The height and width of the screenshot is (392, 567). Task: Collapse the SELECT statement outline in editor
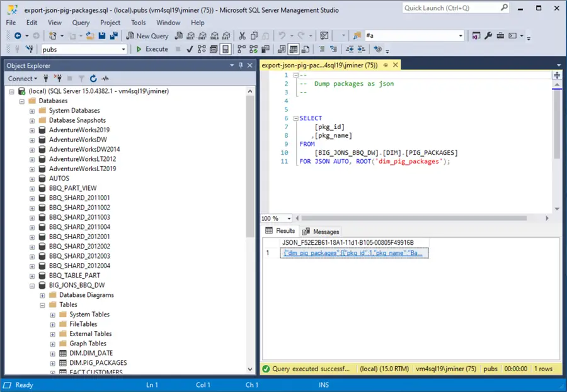[x=296, y=118]
